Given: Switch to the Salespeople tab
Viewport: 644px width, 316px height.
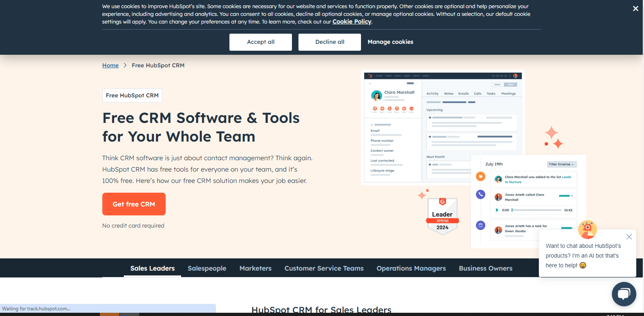Looking at the screenshot, I should pyautogui.click(x=207, y=269).
